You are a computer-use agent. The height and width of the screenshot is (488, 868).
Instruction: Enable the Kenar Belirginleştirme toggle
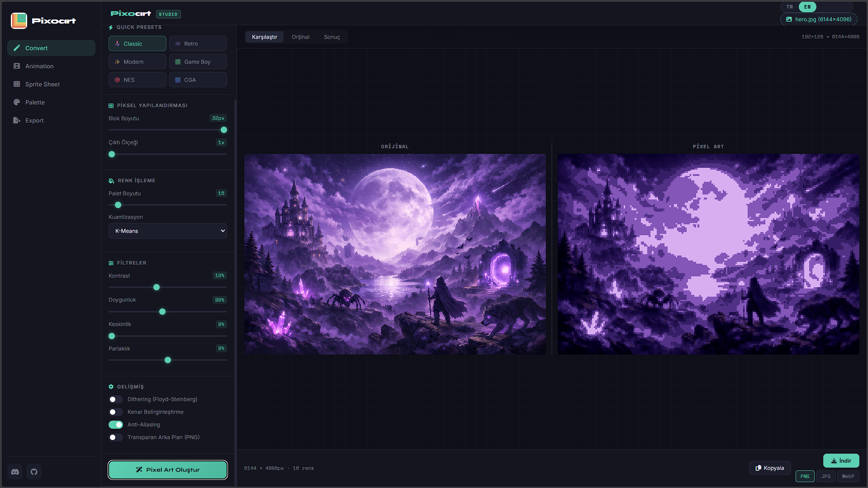pos(116,412)
